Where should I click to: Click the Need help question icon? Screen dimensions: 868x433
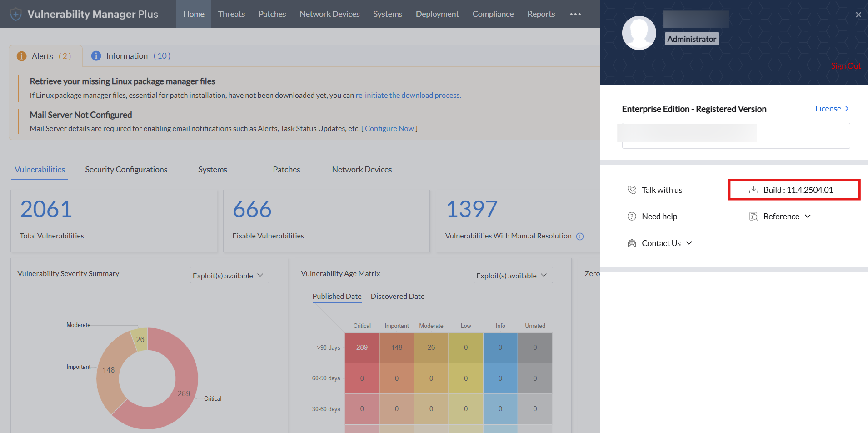pos(632,216)
